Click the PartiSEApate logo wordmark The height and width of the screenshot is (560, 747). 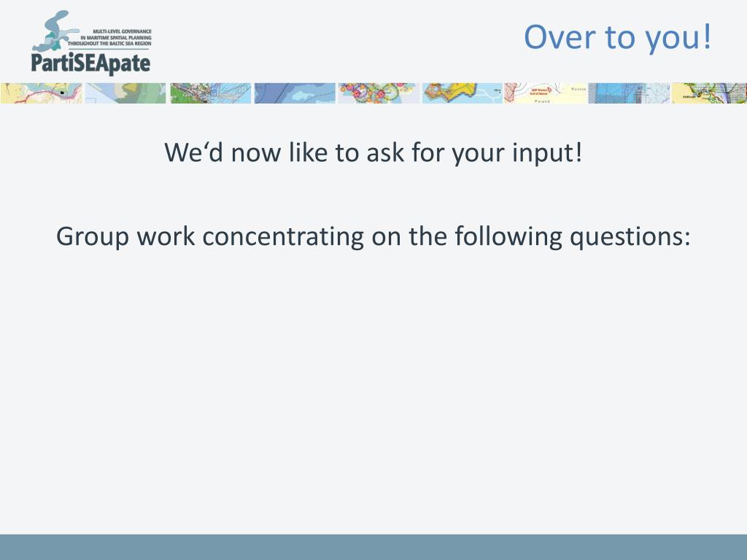(x=90, y=64)
